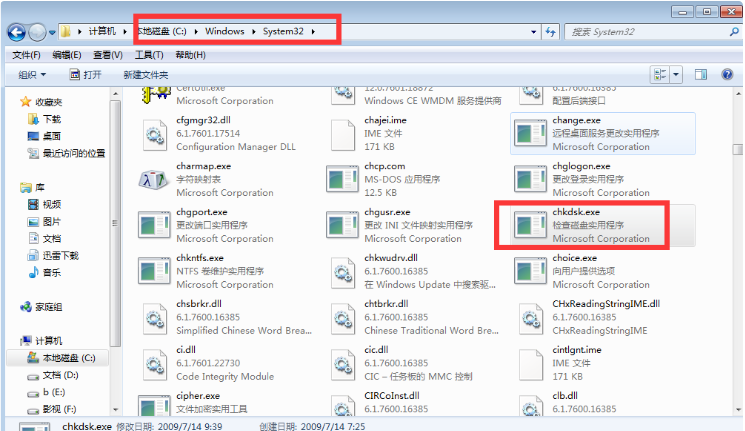This screenshot has width=745, height=431.
Task: Open the 帮助(H) menu
Action: tap(191, 55)
